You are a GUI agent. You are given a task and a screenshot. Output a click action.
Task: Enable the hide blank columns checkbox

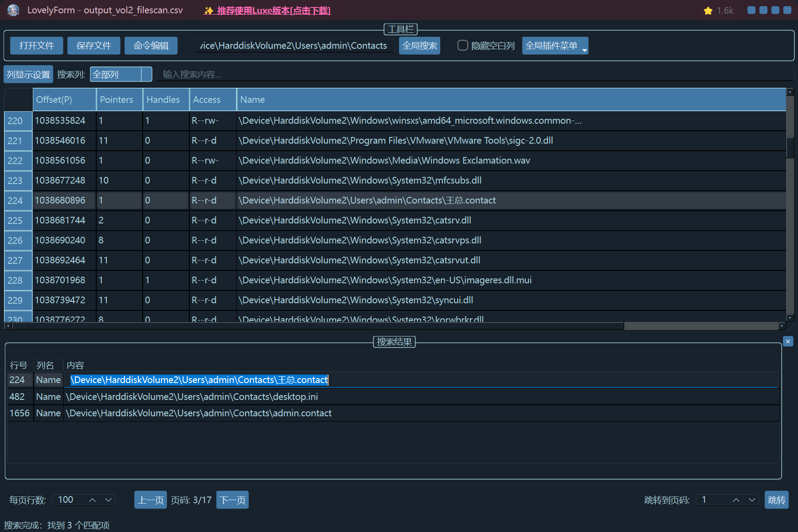click(x=462, y=46)
